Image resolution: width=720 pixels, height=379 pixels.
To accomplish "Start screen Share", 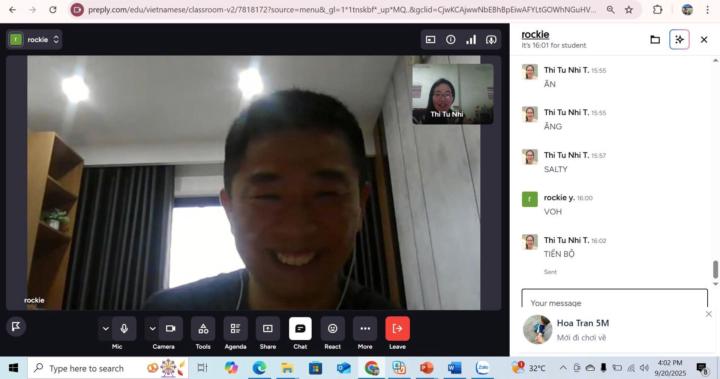I will (268, 328).
